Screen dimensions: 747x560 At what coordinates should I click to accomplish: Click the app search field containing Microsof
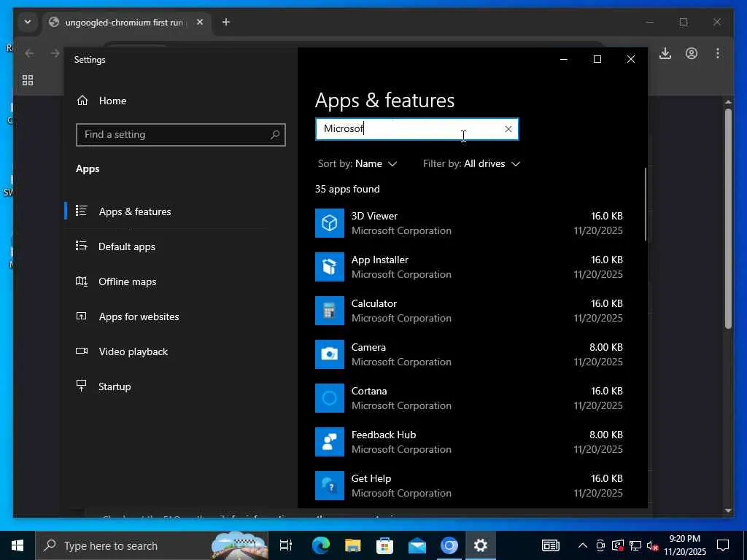[x=417, y=129]
